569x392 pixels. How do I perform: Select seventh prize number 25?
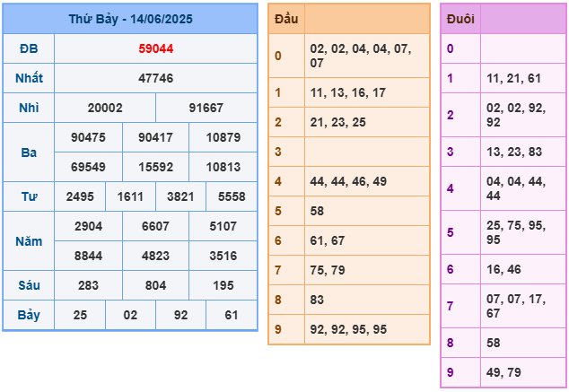[x=80, y=316]
